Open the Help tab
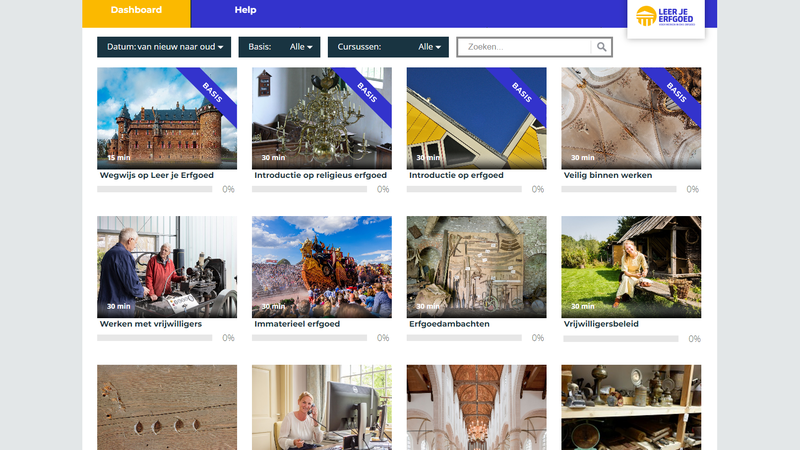The height and width of the screenshot is (450, 800). point(245,11)
